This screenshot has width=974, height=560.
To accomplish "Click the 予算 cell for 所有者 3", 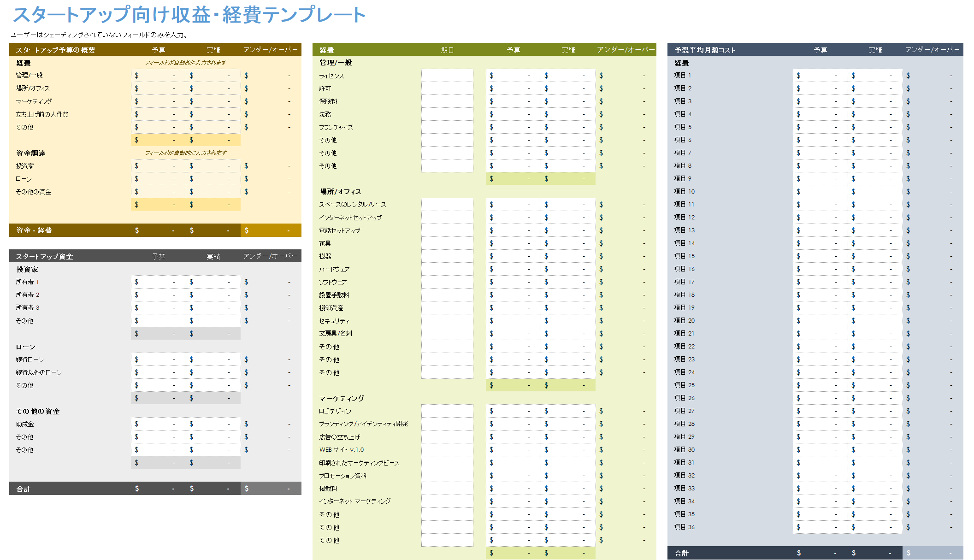I will pyautogui.click(x=159, y=308).
